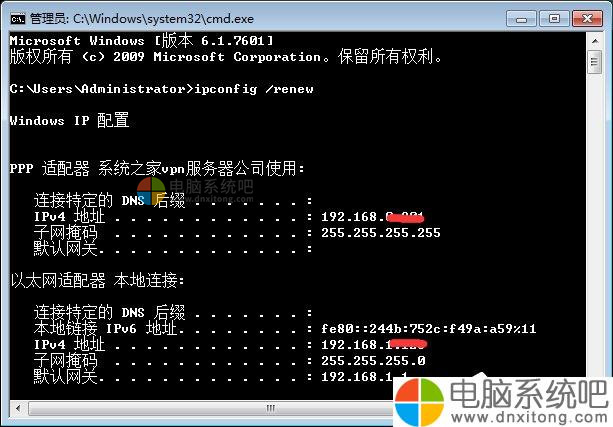Click the window title bar text

point(142,18)
